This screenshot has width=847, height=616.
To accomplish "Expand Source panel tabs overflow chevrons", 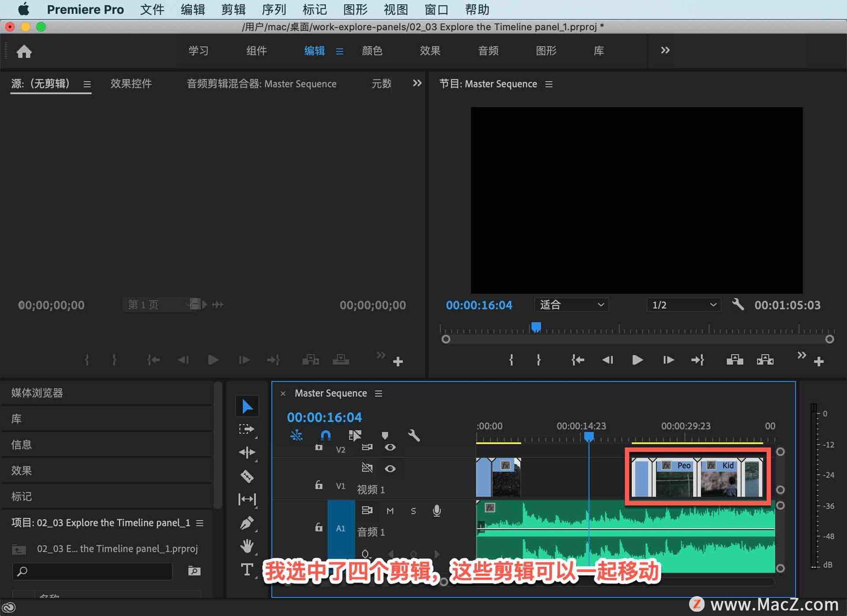I will pos(417,83).
